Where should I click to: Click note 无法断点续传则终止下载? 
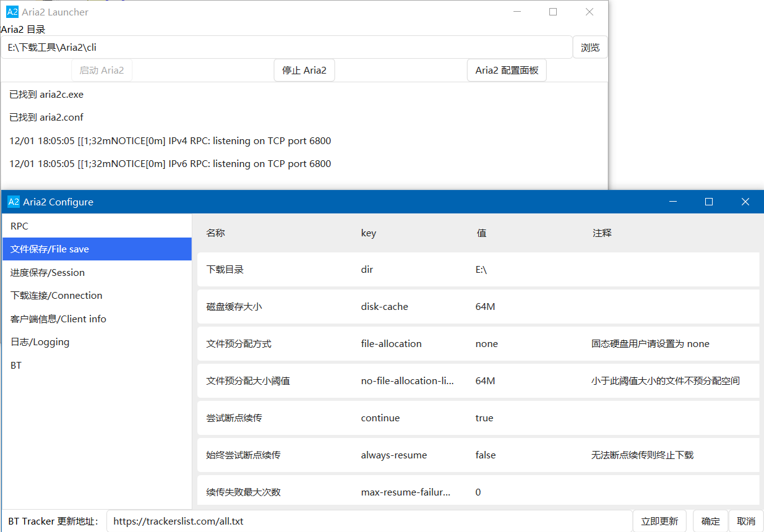(642, 455)
